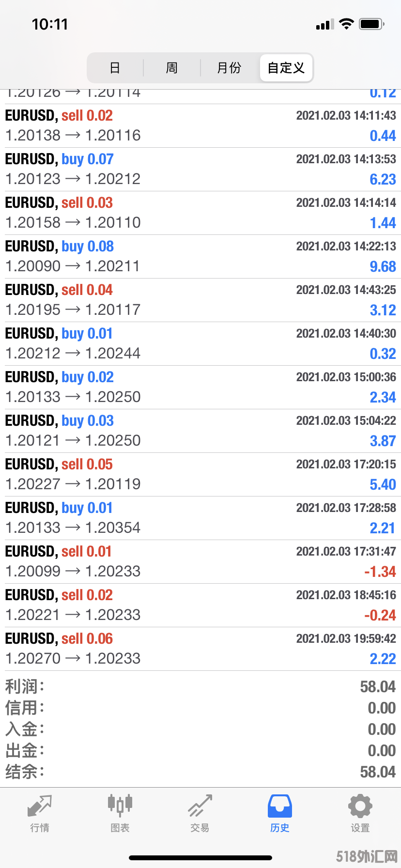This screenshot has height=868, width=401.
Task: Tap the 利润 profit total row
Action: pyautogui.click(x=200, y=687)
